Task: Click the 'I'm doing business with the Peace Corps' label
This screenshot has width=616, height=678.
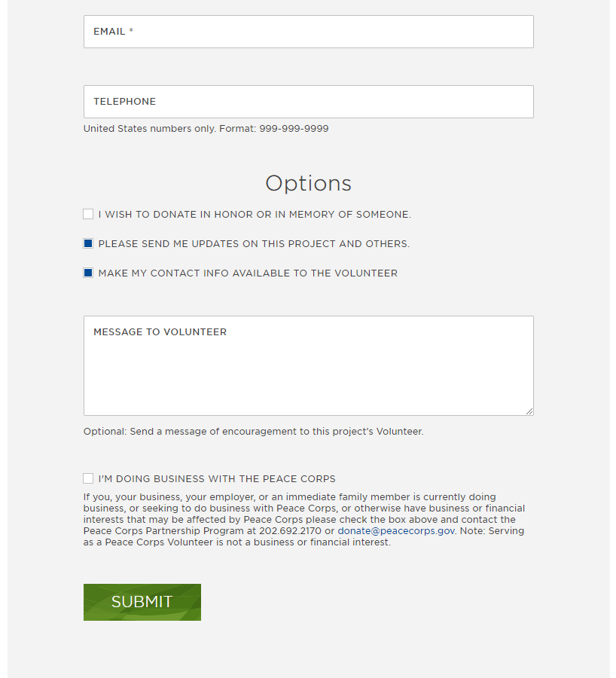Action: click(217, 479)
